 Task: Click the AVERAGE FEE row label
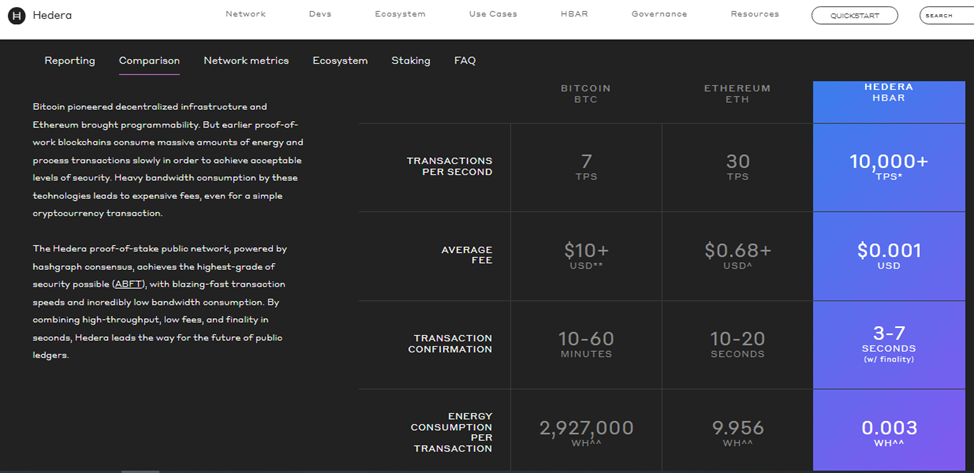click(467, 255)
